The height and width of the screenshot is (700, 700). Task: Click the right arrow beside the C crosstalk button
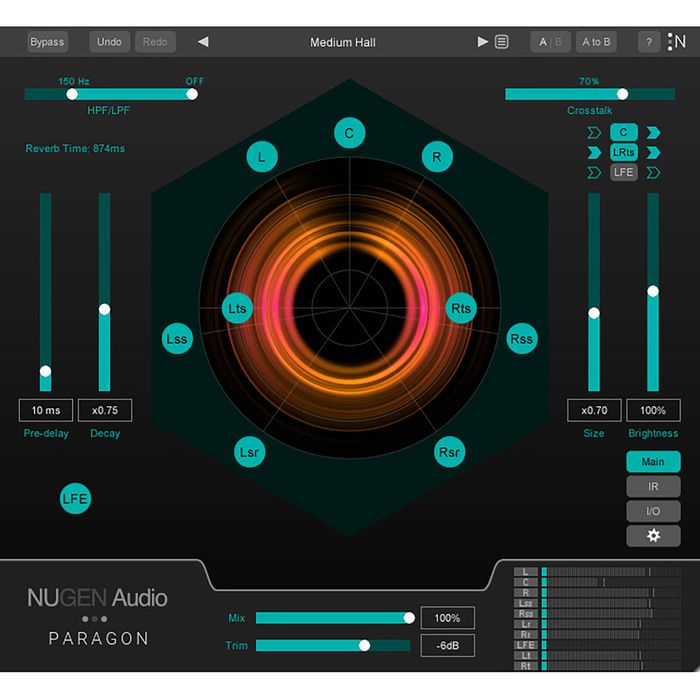pos(653,132)
